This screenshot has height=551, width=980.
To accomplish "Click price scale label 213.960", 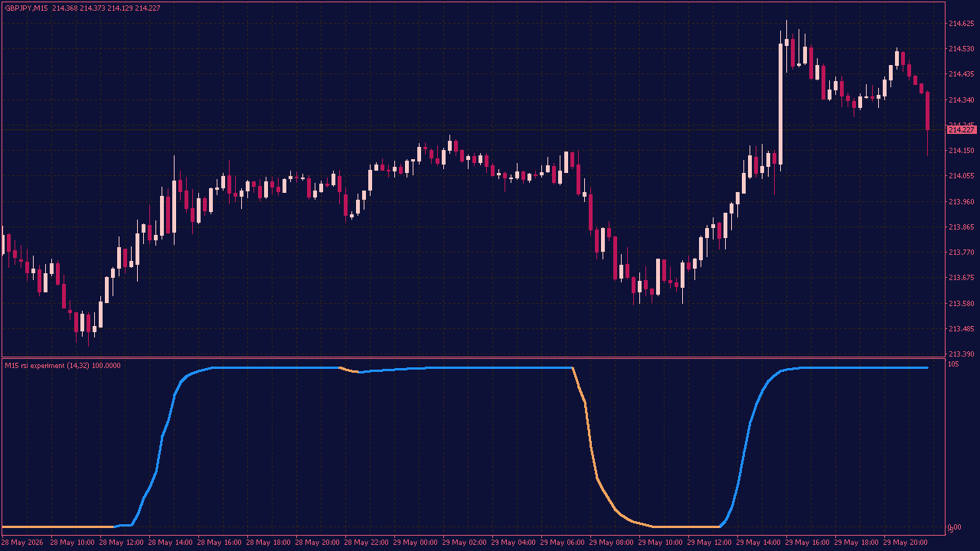I will [961, 202].
